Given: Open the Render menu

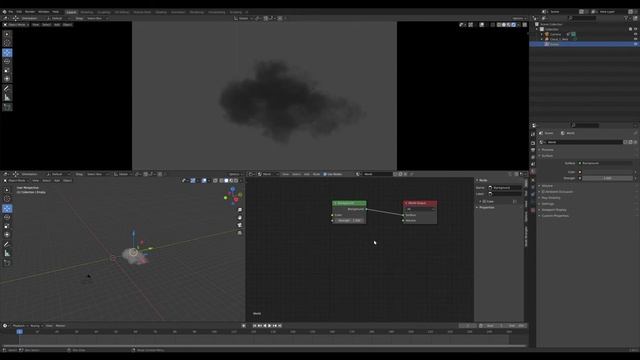Looking at the screenshot, I should coord(30,12).
